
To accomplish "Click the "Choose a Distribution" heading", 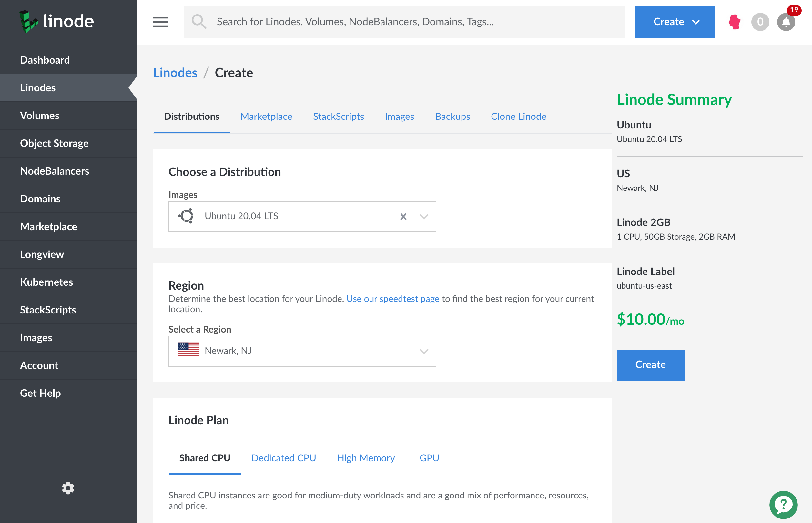I will [224, 172].
